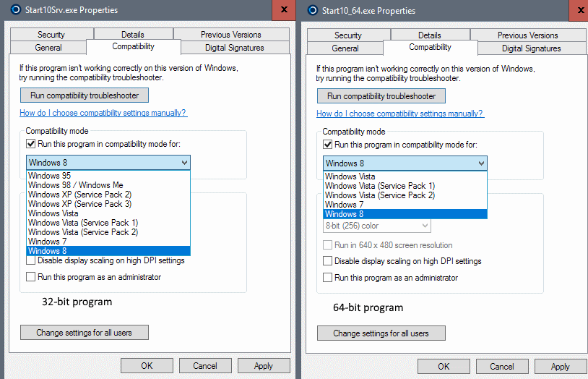Confirm with OK in Start10Srv.exe Properties

pos(147,366)
